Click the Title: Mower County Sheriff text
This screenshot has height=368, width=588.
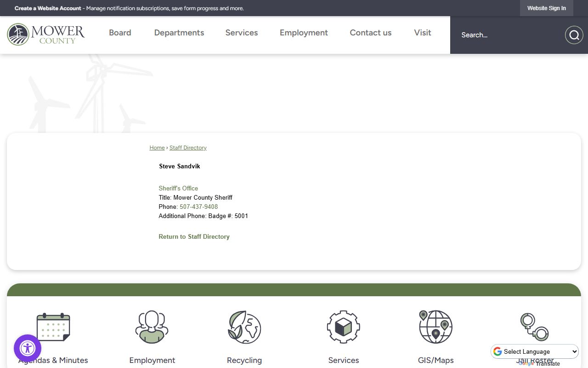[196, 197]
